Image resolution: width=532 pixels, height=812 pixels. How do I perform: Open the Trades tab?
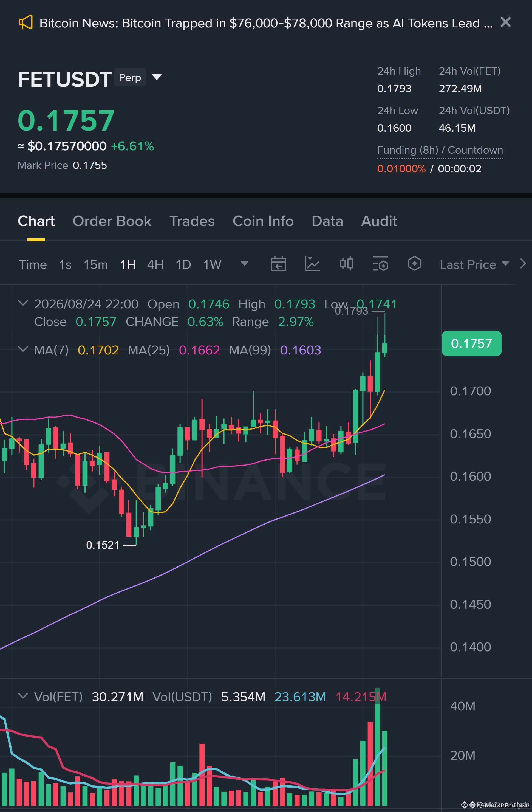(x=192, y=221)
